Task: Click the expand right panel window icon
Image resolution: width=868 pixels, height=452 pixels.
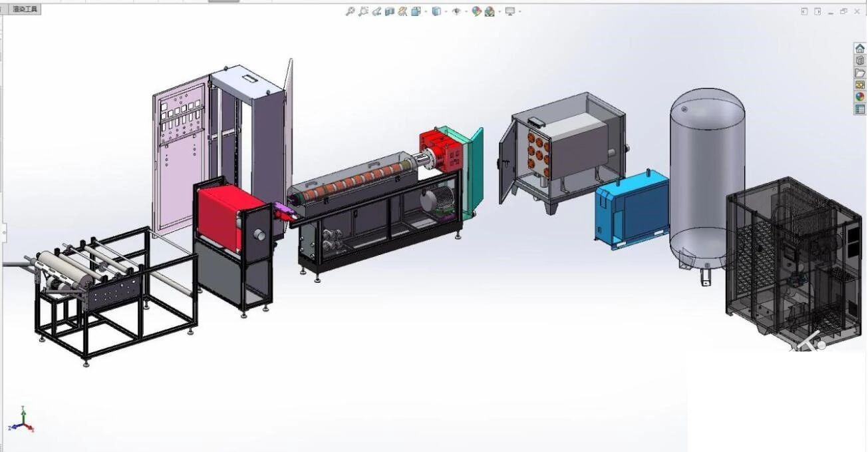Action: point(817,11)
